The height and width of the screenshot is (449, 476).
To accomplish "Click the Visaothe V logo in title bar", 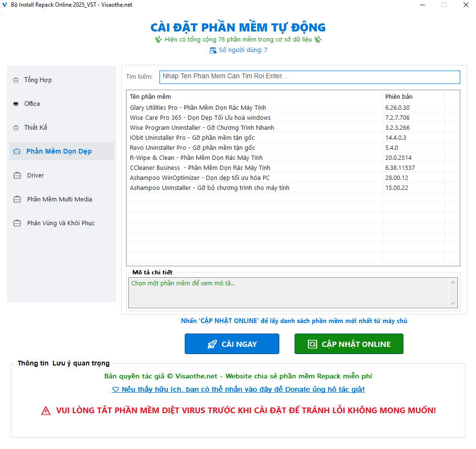I will (x=5, y=5).
